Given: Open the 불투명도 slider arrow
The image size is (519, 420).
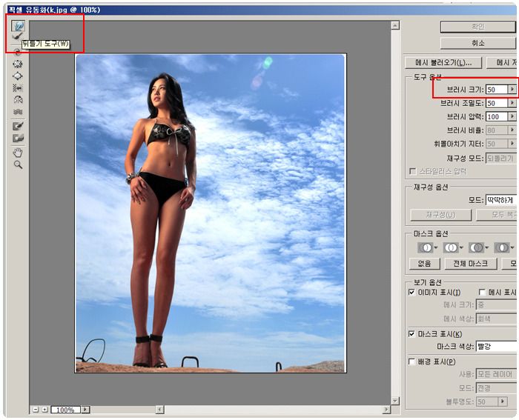Looking at the screenshot, I should (x=503, y=401).
